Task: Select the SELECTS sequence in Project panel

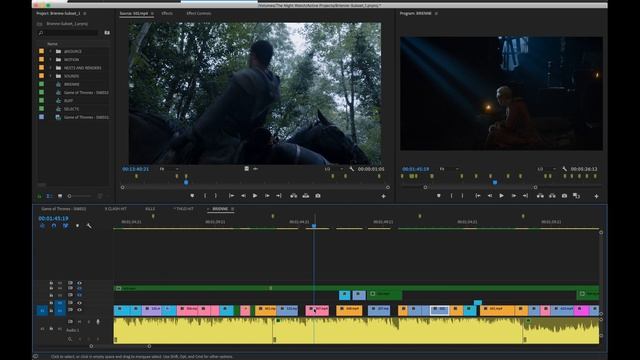Action: tap(71, 109)
